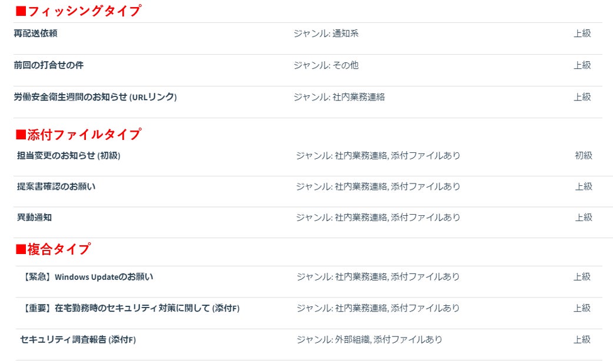Select the 異動通知 entry
This screenshot has height=364, width=613.
point(34,218)
